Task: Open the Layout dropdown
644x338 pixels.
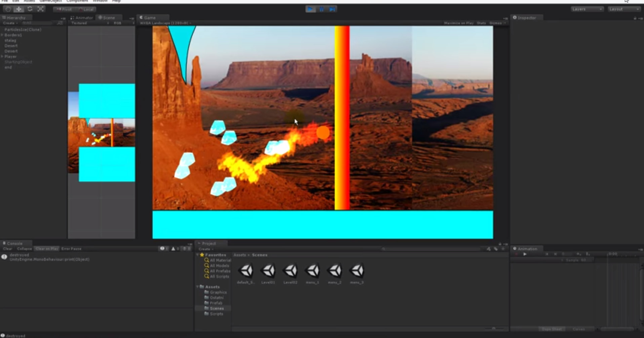Action: coord(624,9)
